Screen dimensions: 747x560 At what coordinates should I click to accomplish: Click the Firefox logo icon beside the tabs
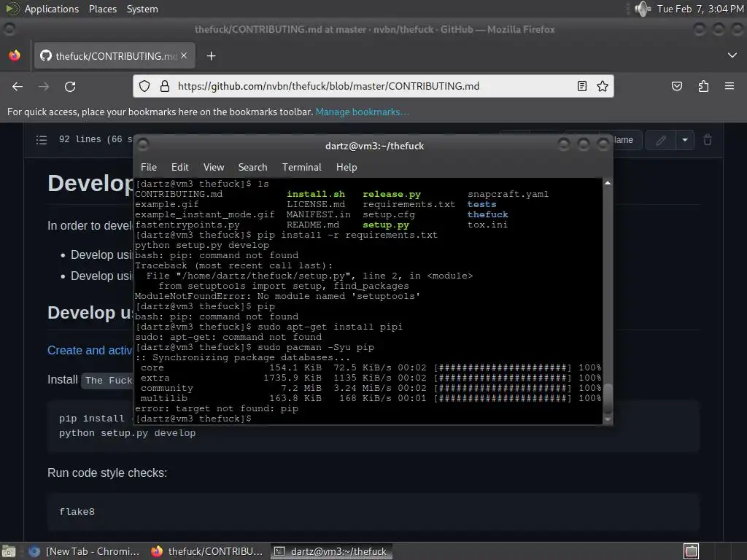pyautogui.click(x=15, y=55)
